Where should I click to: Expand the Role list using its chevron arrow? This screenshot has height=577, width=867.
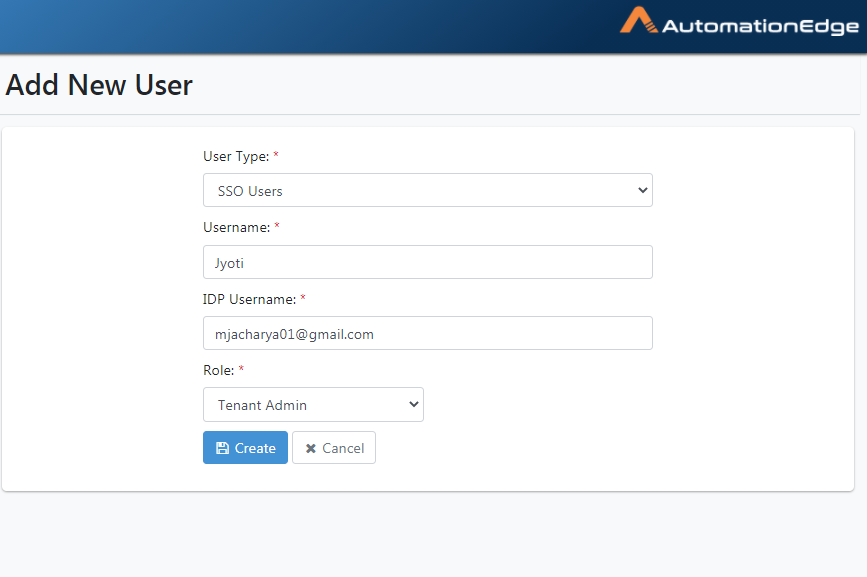414,405
